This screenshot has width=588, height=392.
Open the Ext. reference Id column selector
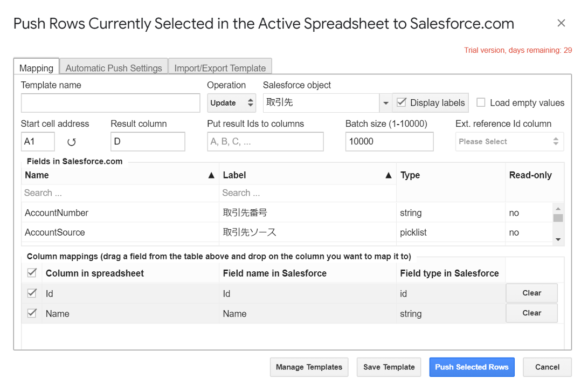click(x=509, y=141)
